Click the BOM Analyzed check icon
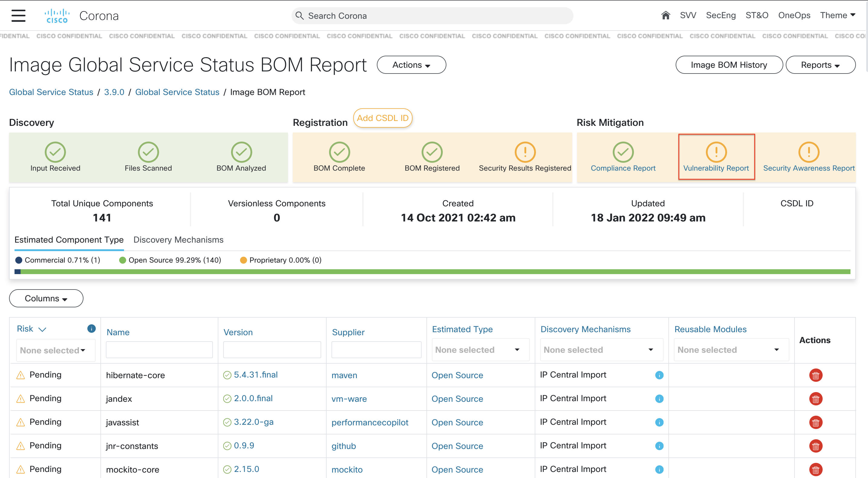This screenshot has width=868, height=478. [241, 152]
